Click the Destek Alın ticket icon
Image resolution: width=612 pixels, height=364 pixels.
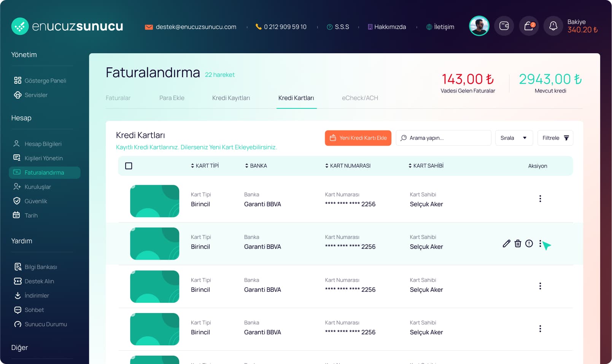tap(17, 281)
